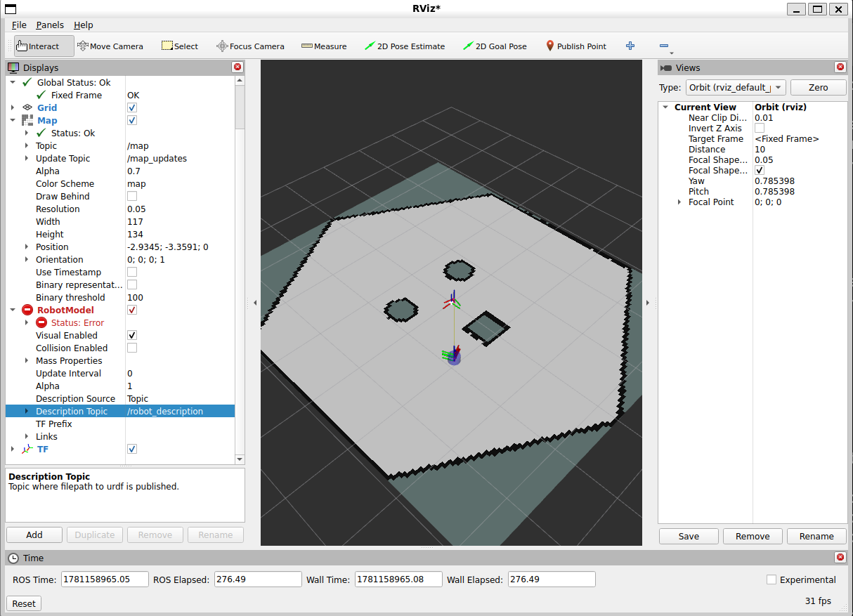Select the Description Topic row

(x=120, y=411)
